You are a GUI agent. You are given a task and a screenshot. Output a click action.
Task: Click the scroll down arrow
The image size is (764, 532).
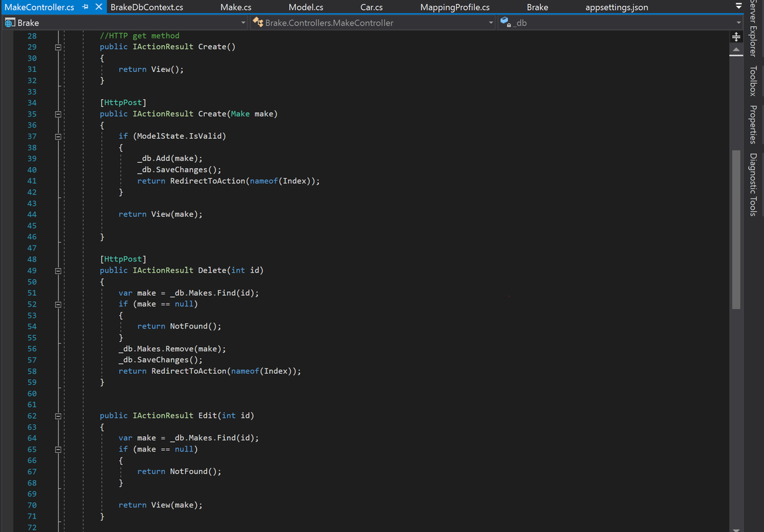point(735,529)
